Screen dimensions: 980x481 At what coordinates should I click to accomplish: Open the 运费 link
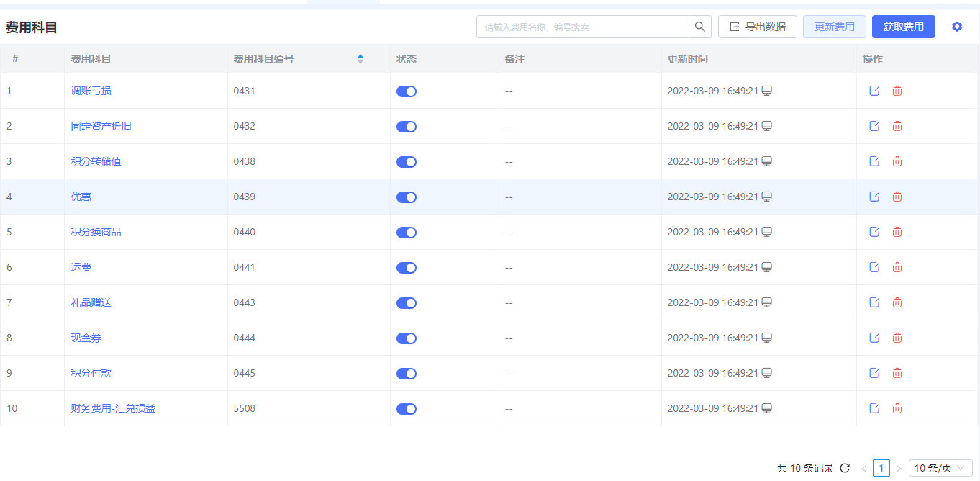(x=81, y=267)
